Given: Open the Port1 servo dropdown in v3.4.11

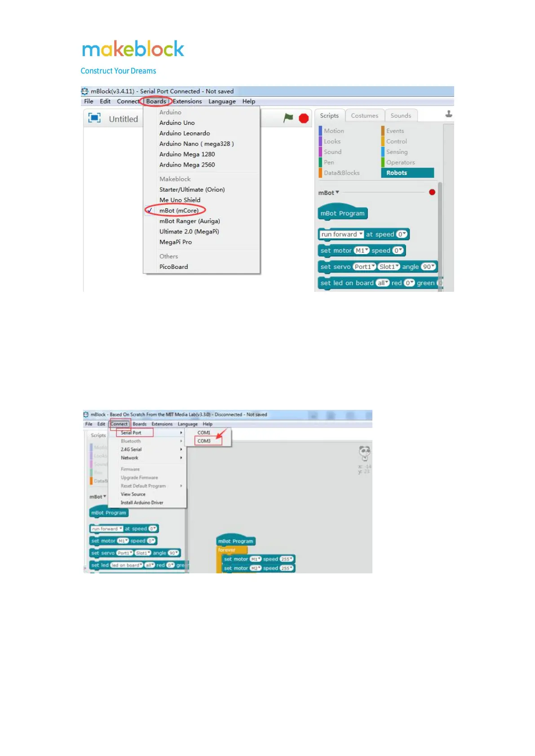Looking at the screenshot, I should tap(364, 267).
